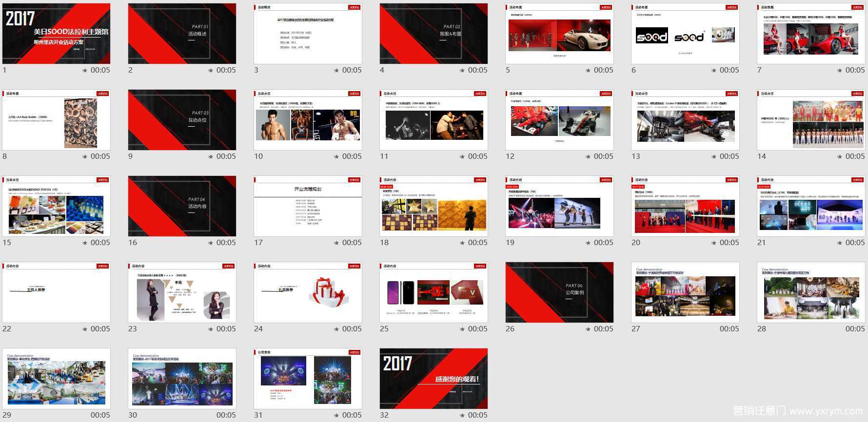Select slide 16 PART 04 section thumbnail

[x=182, y=206]
